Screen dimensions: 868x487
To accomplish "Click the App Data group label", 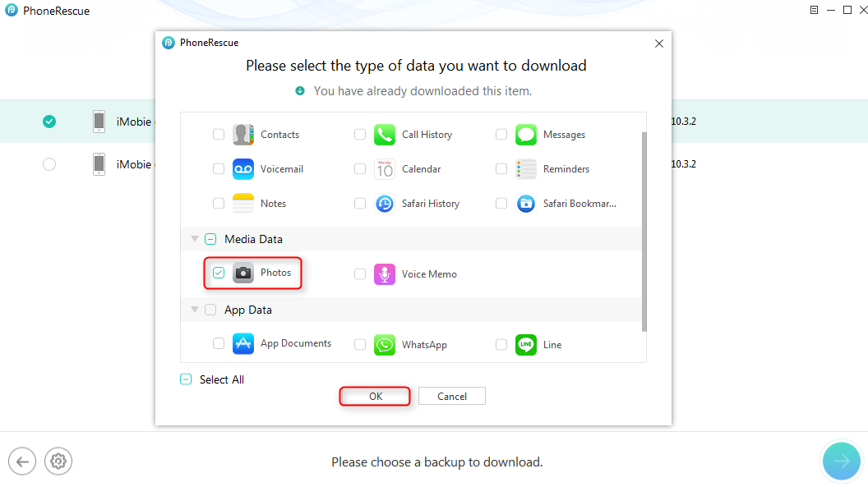I will [248, 310].
